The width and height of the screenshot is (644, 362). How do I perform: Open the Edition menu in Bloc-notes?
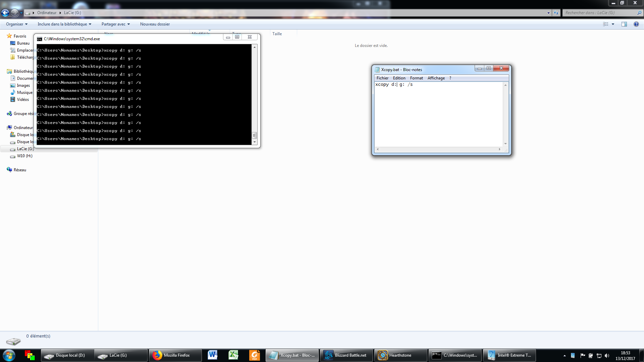point(399,78)
